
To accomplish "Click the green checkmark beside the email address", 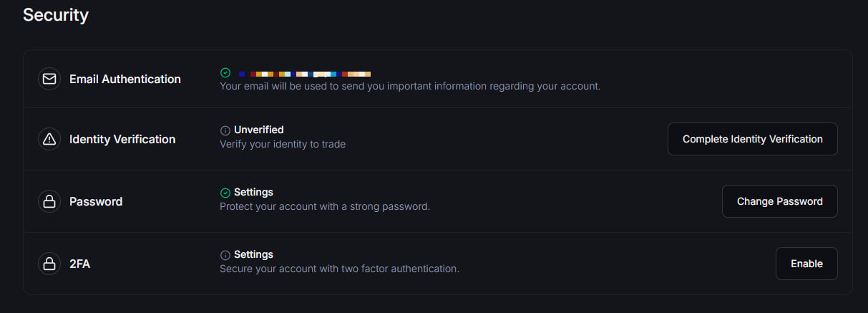I will click(x=225, y=73).
